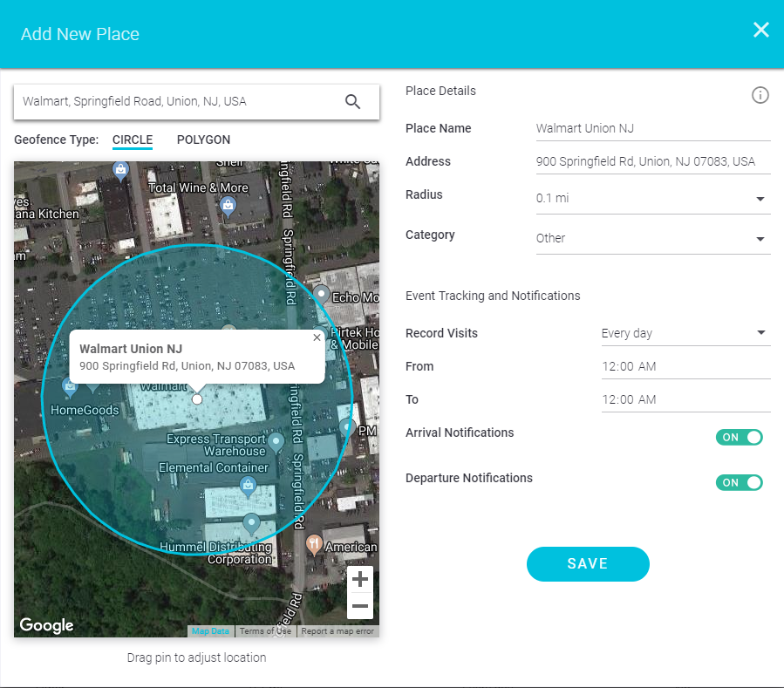
Task: Click the Hummel Distributing Corporation pin
Action: [x=251, y=523]
